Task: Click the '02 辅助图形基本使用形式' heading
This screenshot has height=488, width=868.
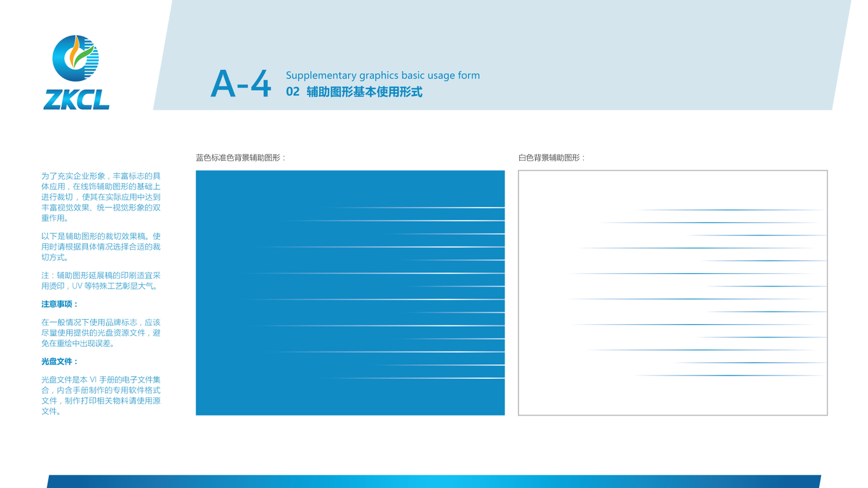Action: pos(354,91)
